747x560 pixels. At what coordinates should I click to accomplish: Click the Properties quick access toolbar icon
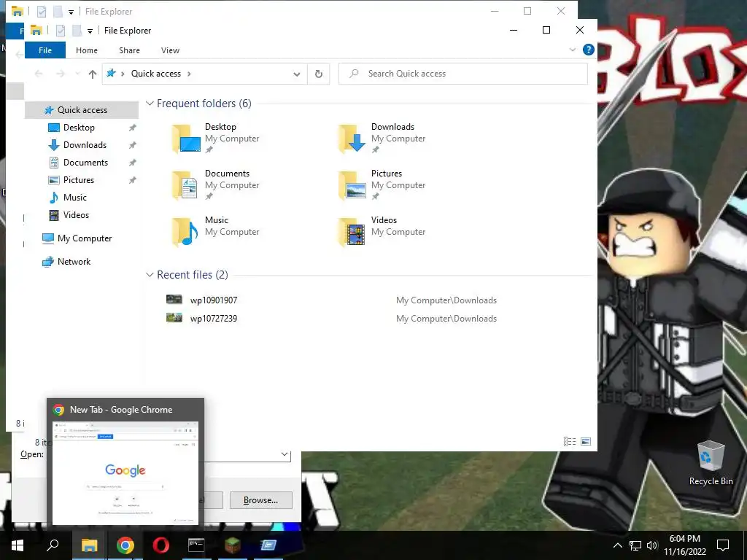[x=61, y=31]
